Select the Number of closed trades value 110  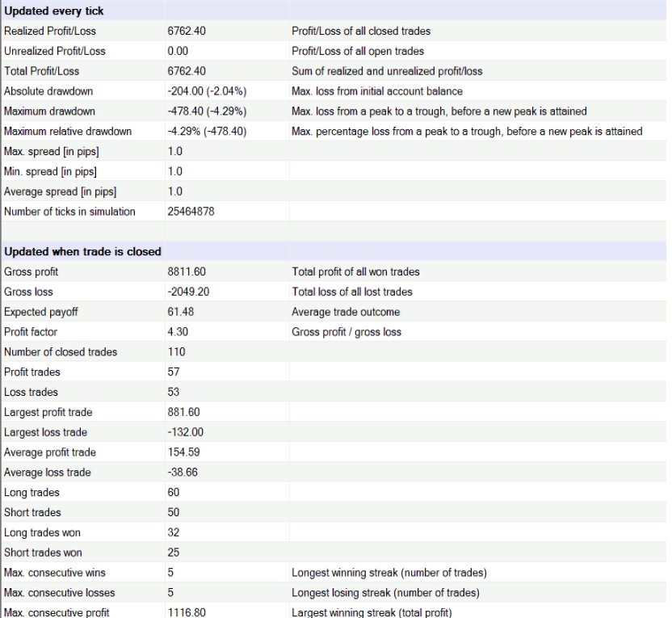tap(175, 352)
